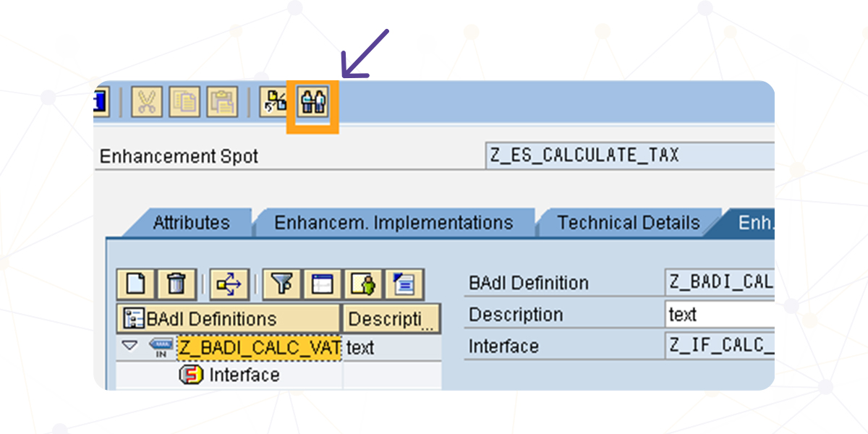The image size is (868, 434).
Task: Click the window layout icon
Action: [x=322, y=284]
